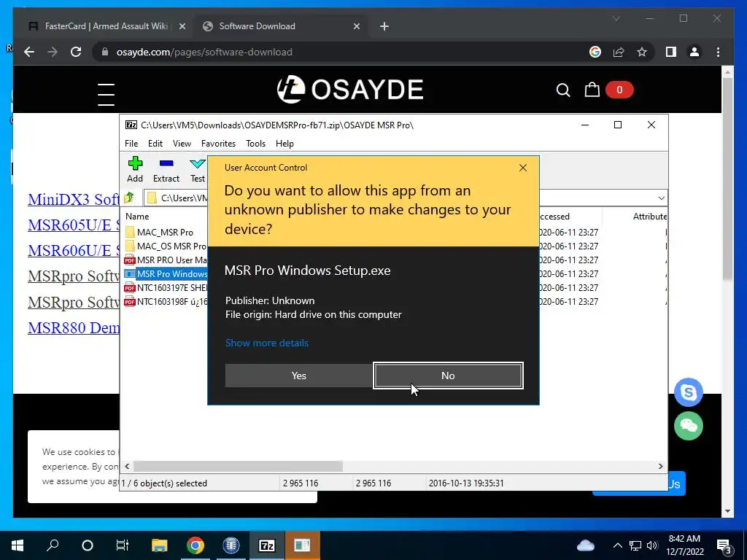This screenshot has width=747, height=560.
Task: Open the Show more details link
Action: [267, 343]
